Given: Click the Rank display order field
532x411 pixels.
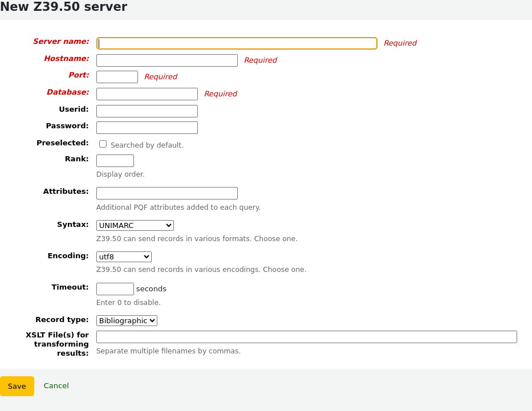Looking at the screenshot, I should (x=115, y=160).
